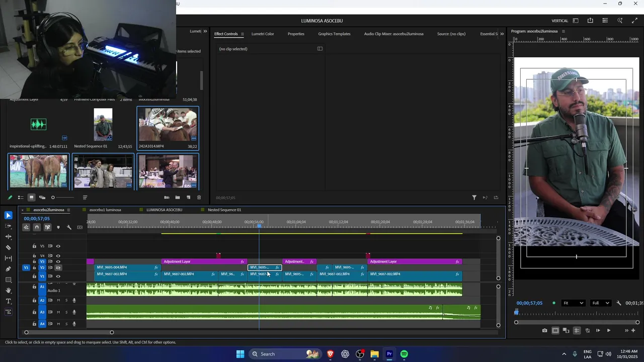Click the New Item icon in Project panel
This screenshot has width=644, height=362.
pyautogui.click(x=188, y=198)
